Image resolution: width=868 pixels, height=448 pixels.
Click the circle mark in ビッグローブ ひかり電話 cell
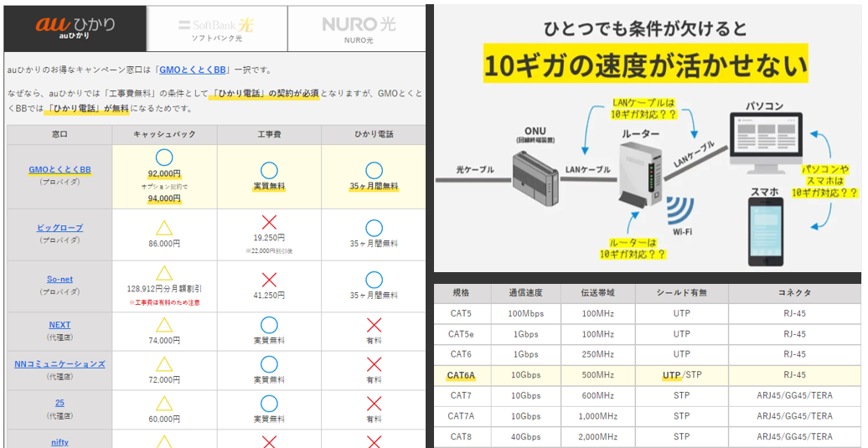[375, 228]
